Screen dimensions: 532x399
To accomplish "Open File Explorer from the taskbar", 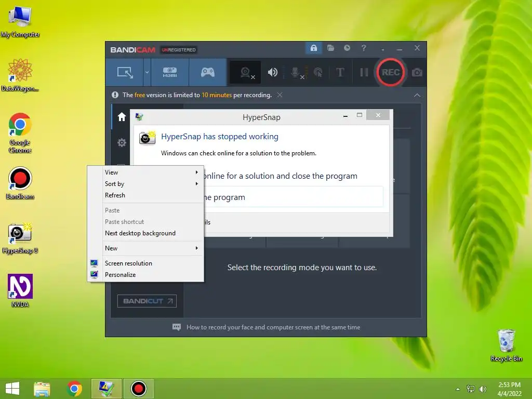I will [42, 389].
